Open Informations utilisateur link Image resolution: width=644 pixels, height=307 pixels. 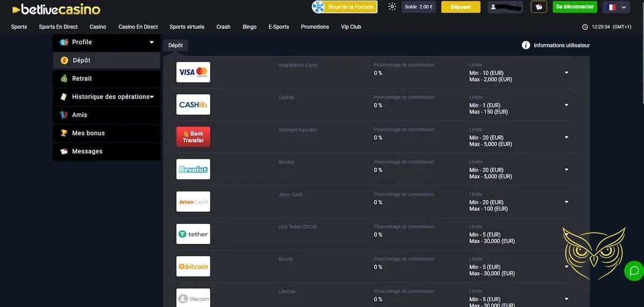click(x=562, y=45)
